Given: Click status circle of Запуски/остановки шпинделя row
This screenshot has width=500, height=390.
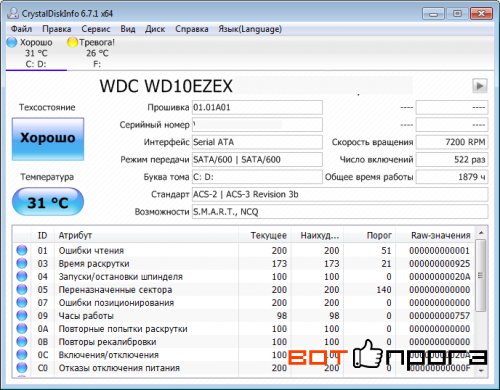Looking at the screenshot, I should [x=22, y=276].
